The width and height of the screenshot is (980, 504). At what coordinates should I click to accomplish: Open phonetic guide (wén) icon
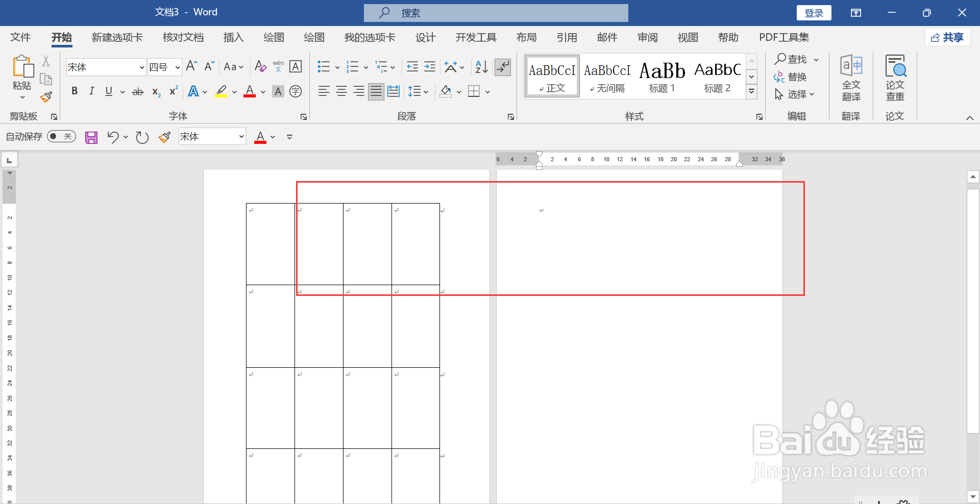(x=278, y=66)
